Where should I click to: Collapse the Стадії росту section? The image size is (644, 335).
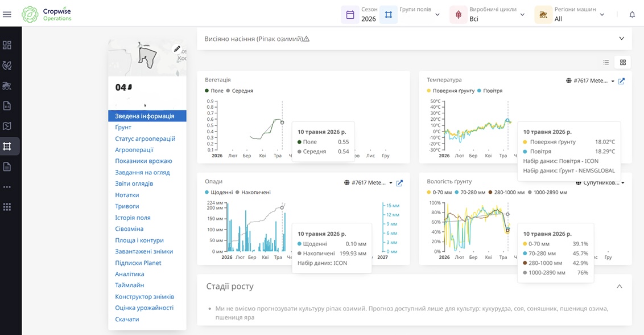point(620,287)
